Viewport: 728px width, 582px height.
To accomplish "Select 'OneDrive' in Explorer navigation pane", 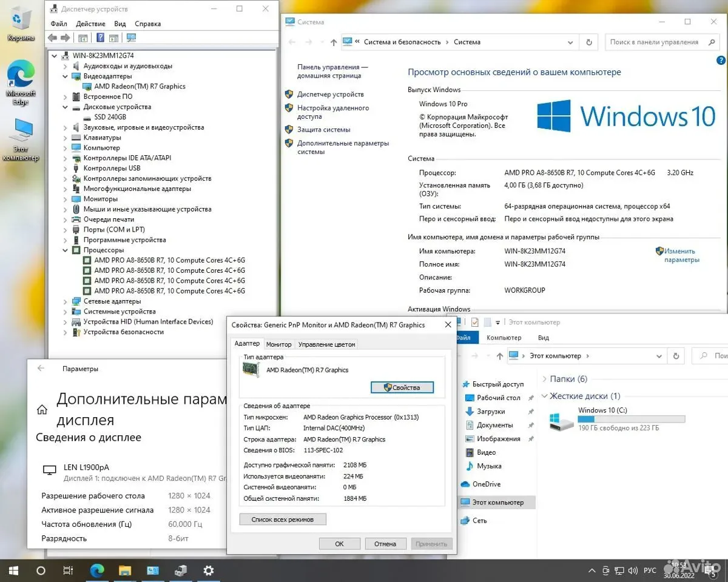I will click(486, 484).
